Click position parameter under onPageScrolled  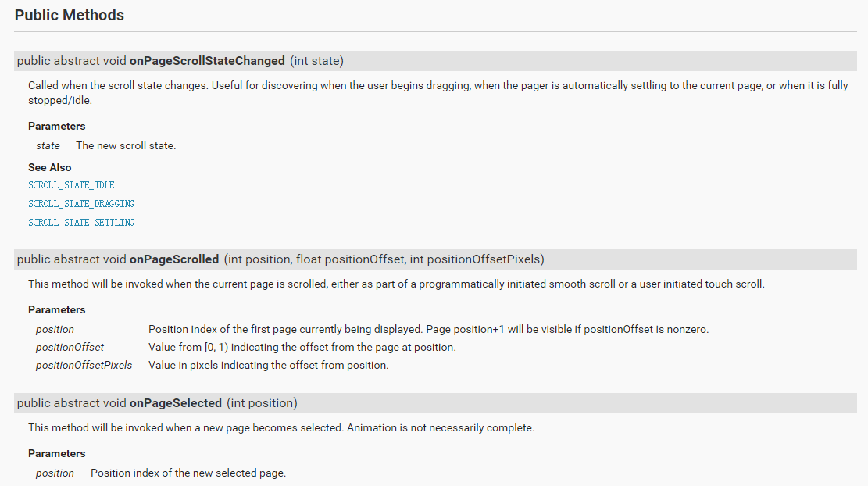coord(55,330)
